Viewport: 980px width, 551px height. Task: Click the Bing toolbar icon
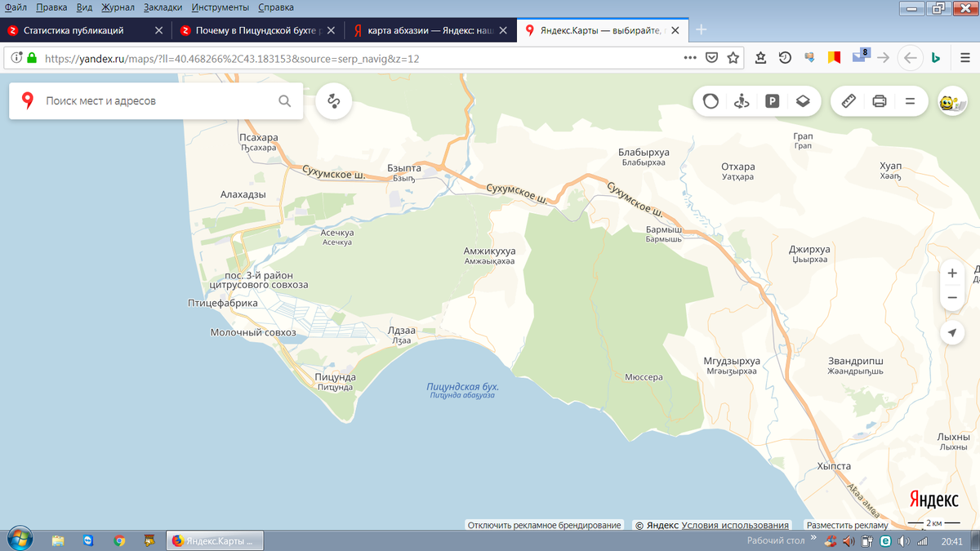tap(937, 57)
